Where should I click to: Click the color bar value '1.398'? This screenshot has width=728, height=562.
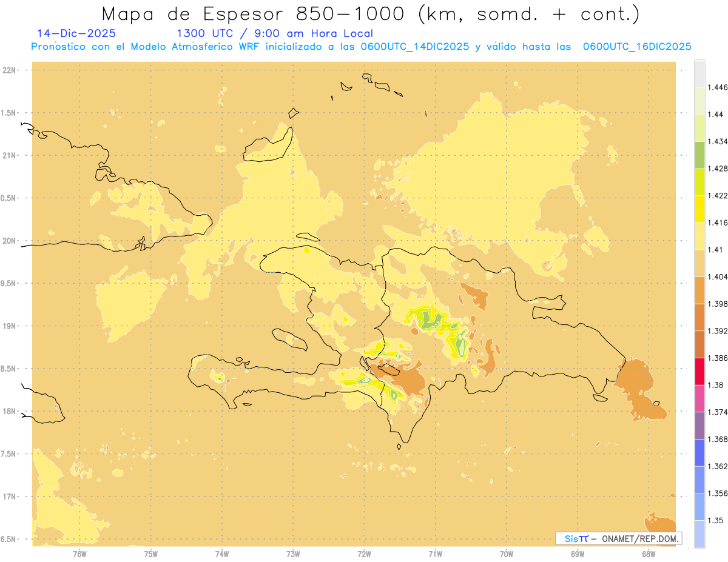coord(718,304)
